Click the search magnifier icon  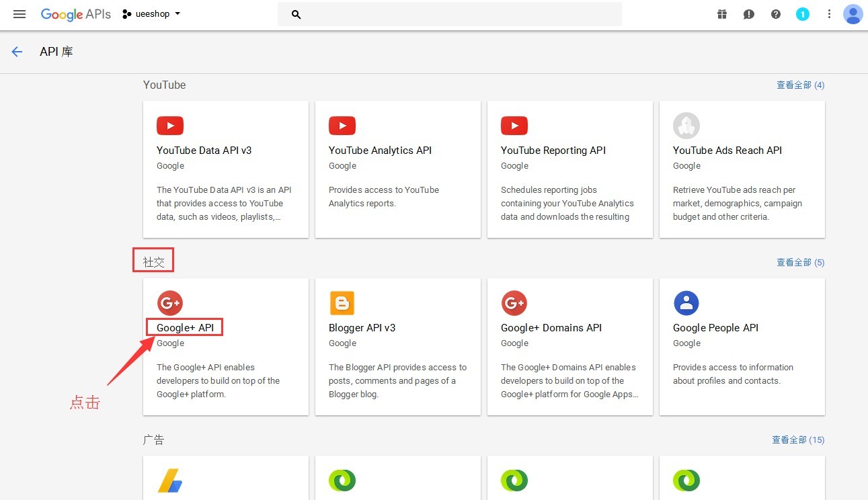pos(296,14)
